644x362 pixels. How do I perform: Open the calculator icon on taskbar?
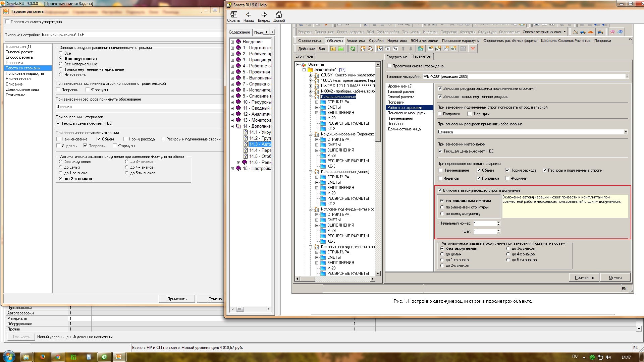pos(89,357)
